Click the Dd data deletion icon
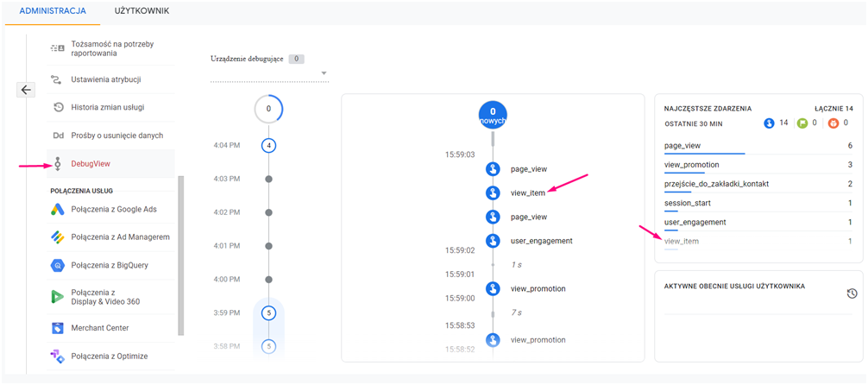 pos(58,136)
